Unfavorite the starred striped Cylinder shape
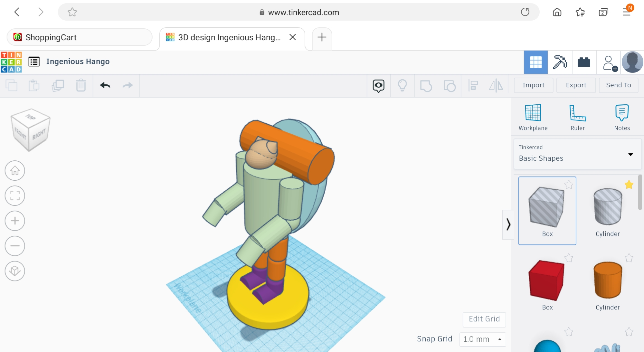Image resolution: width=644 pixels, height=352 pixels. coord(629,185)
